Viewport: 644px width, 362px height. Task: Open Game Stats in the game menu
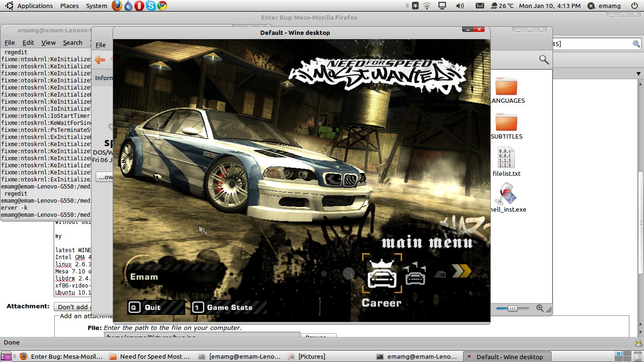point(229,307)
